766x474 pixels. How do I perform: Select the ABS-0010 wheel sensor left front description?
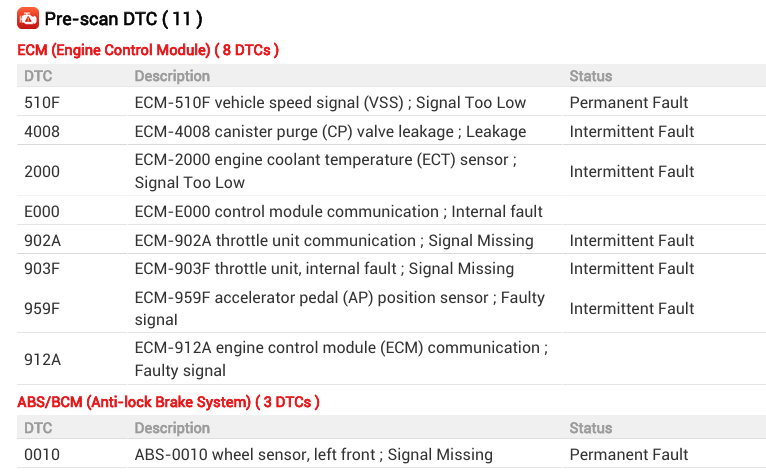click(x=313, y=454)
